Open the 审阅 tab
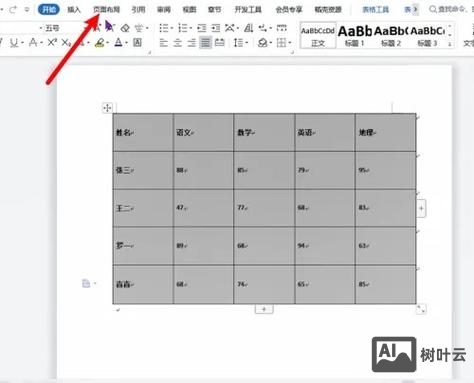474x383 pixels. click(x=164, y=10)
